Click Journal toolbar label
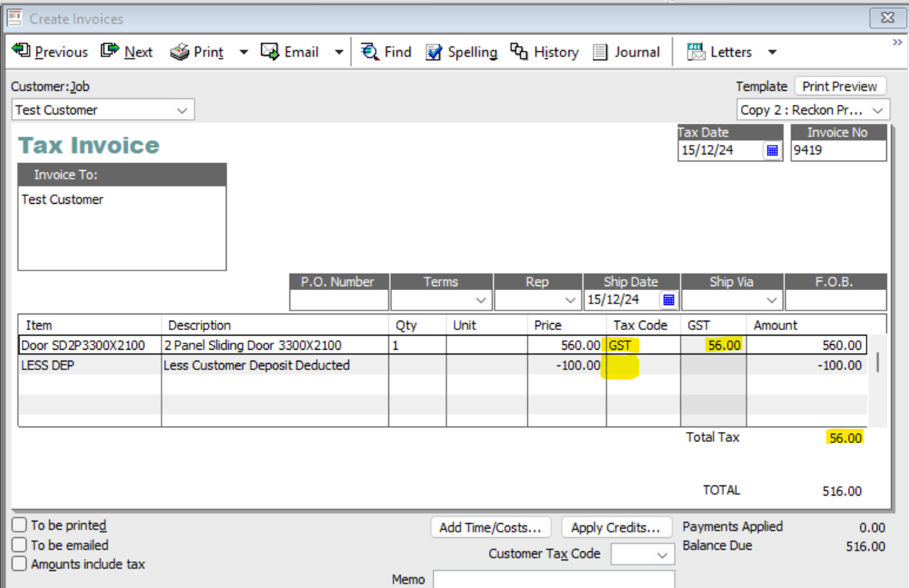The width and height of the screenshot is (909, 588). click(x=637, y=53)
